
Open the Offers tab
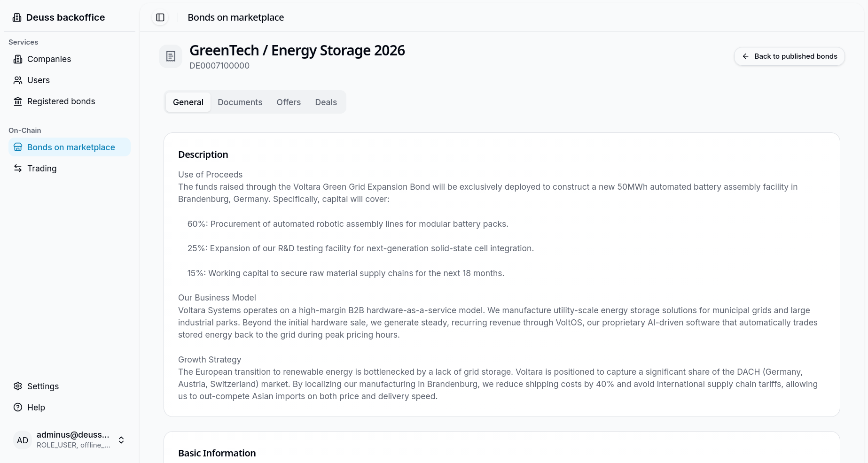(x=289, y=102)
